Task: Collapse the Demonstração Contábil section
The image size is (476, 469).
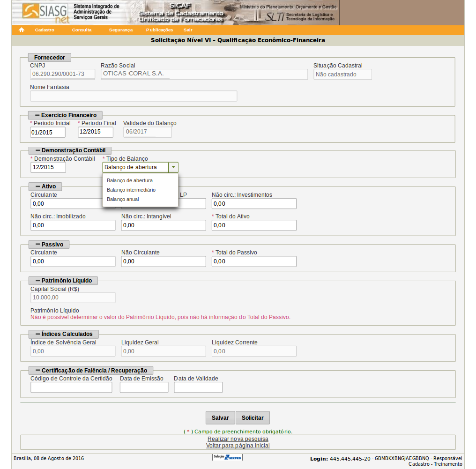Action: click(70, 150)
